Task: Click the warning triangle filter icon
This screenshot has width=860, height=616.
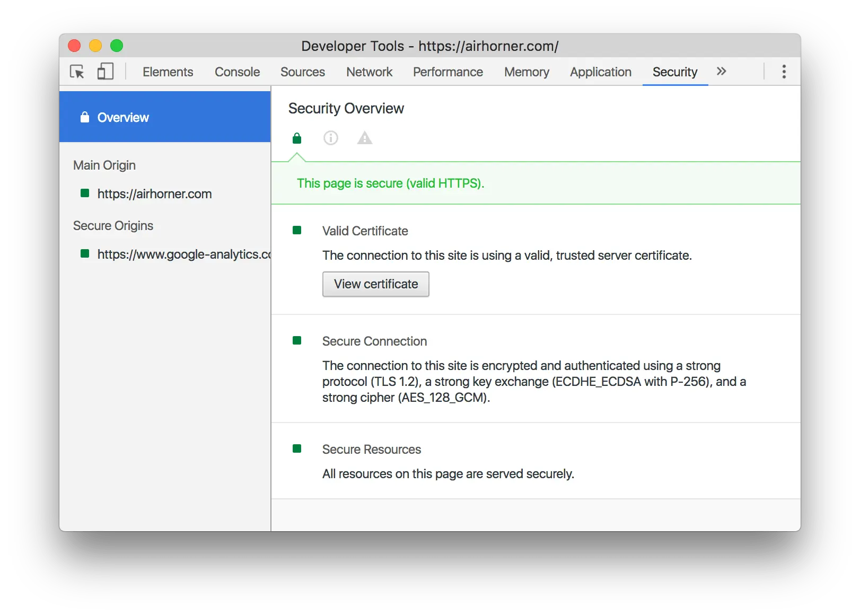Action: 365,138
